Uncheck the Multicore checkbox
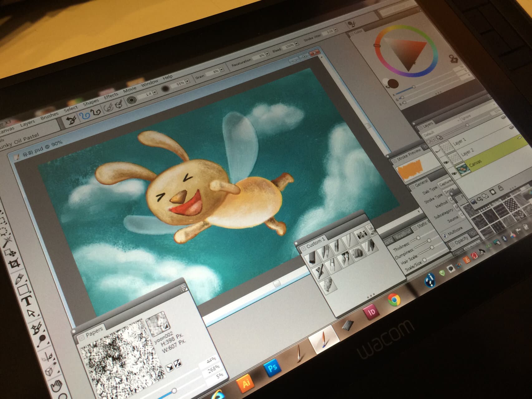This screenshot has width=532, height=399. (445, 236)
